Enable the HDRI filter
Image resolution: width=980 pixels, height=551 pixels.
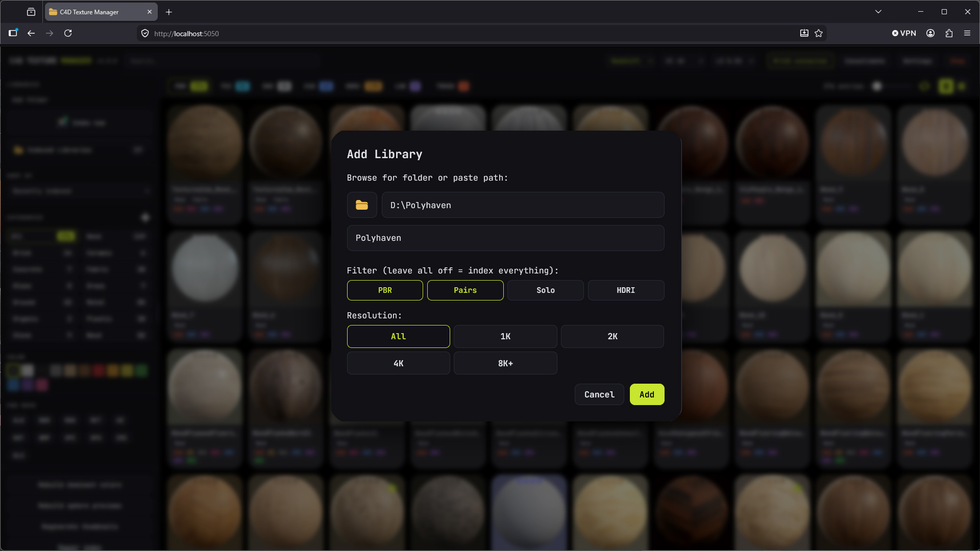pos(626,290)
